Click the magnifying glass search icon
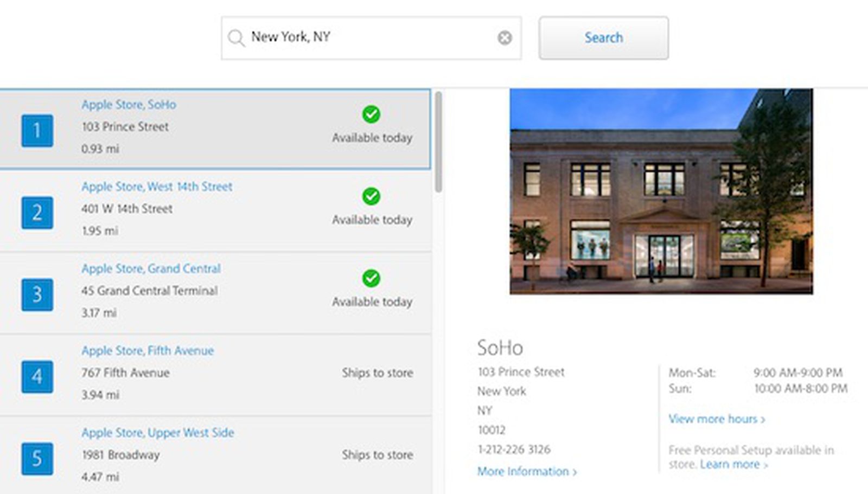Viewport: 868px width, 494px height. tap(235, 37)
